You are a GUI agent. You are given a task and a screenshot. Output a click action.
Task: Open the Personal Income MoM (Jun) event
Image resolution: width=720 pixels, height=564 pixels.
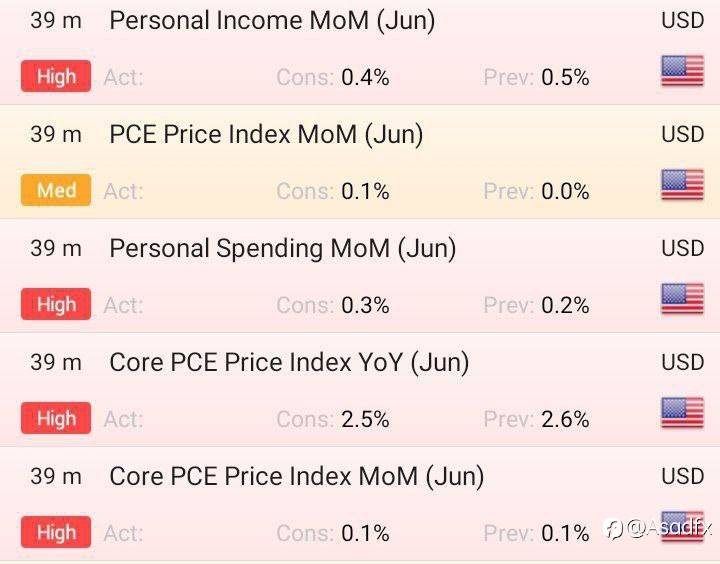pyautogui.click(x=272, y=21)
